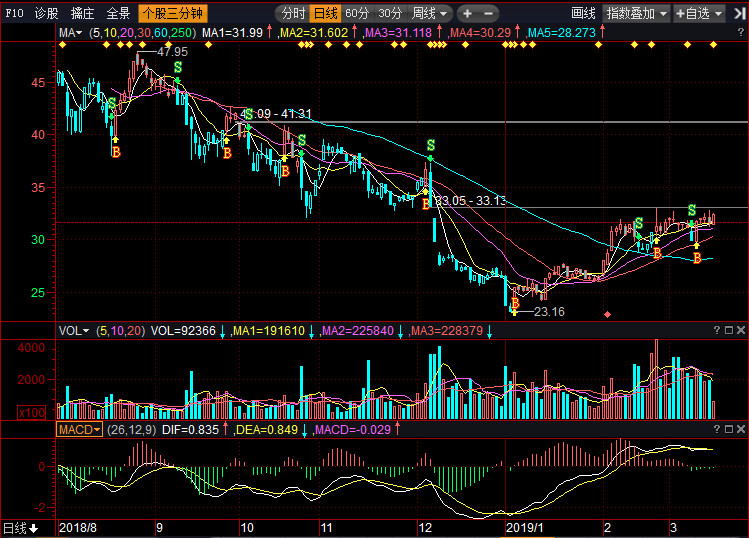
Task: Open help question mark for MA panel
Action: [x=741, y=32]
